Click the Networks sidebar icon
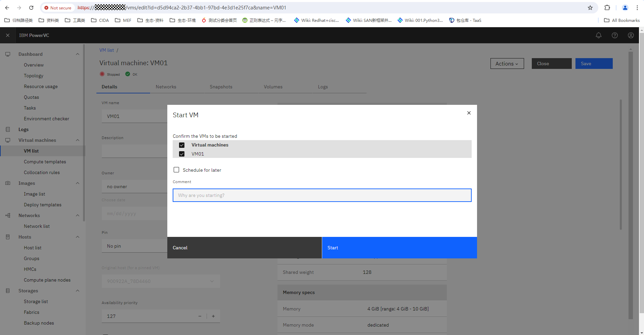The height and width of the screenshot is (335, 644). click(x=8, y=215)
